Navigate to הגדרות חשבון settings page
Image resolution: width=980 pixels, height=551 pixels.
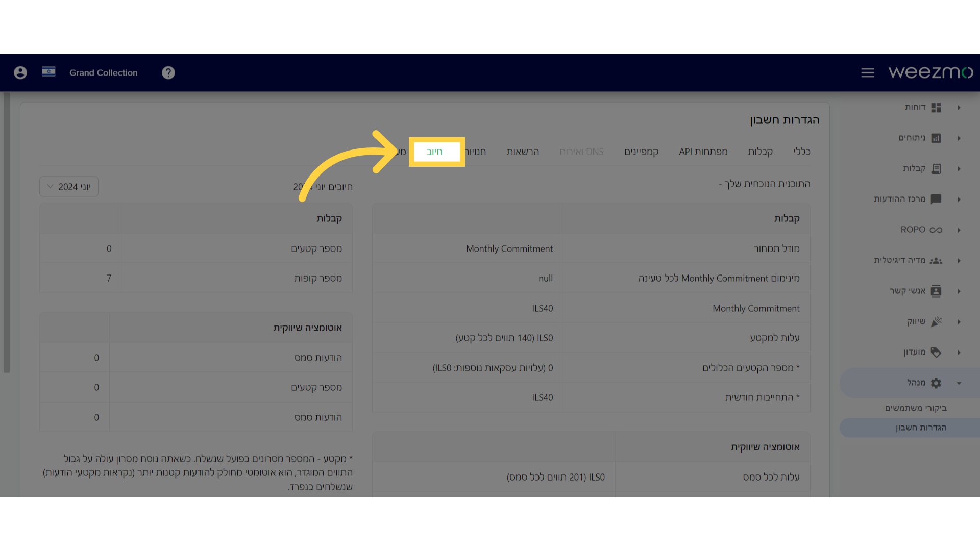coord(918,427)
